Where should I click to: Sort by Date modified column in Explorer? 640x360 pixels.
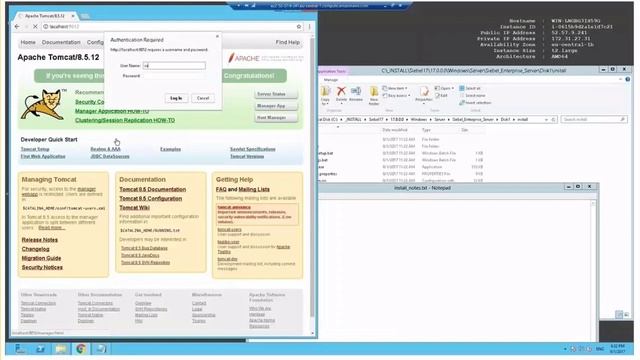point(395,130)
